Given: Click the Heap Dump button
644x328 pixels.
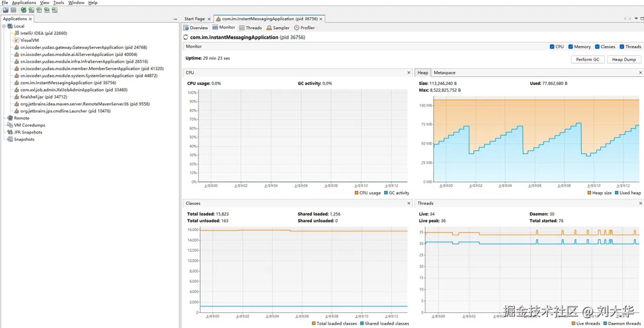Looking at the screenshot, I should [x=624, y=59].
